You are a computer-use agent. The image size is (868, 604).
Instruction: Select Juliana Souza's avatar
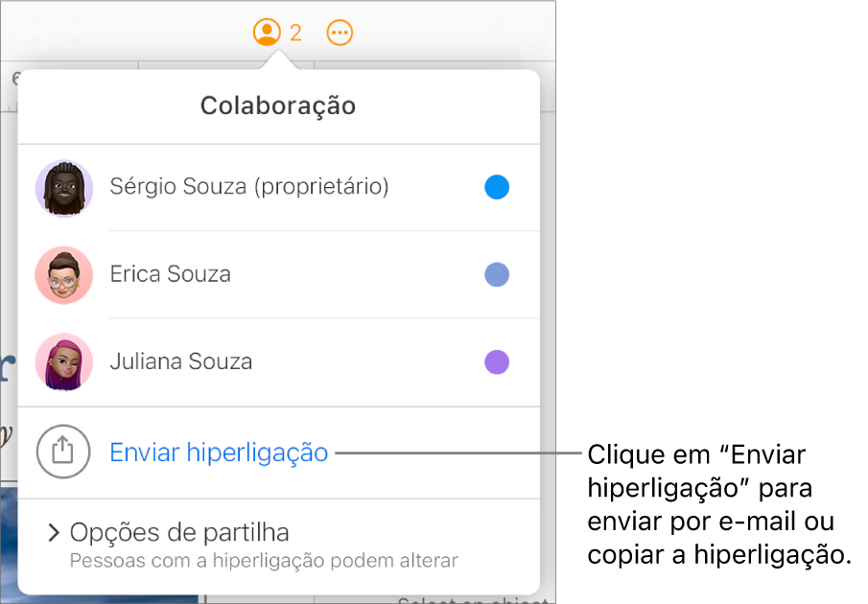63,362
